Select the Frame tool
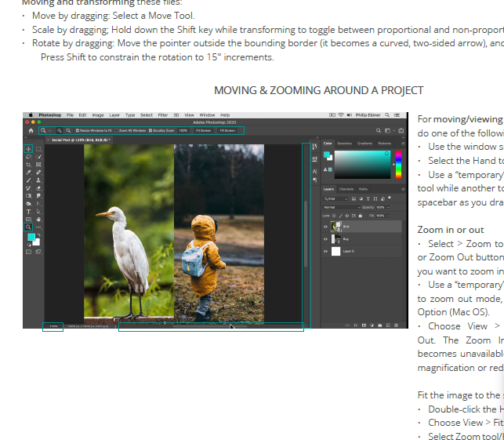Image resolution: width=504 pixels, height=440 pixels. [38, 165]
